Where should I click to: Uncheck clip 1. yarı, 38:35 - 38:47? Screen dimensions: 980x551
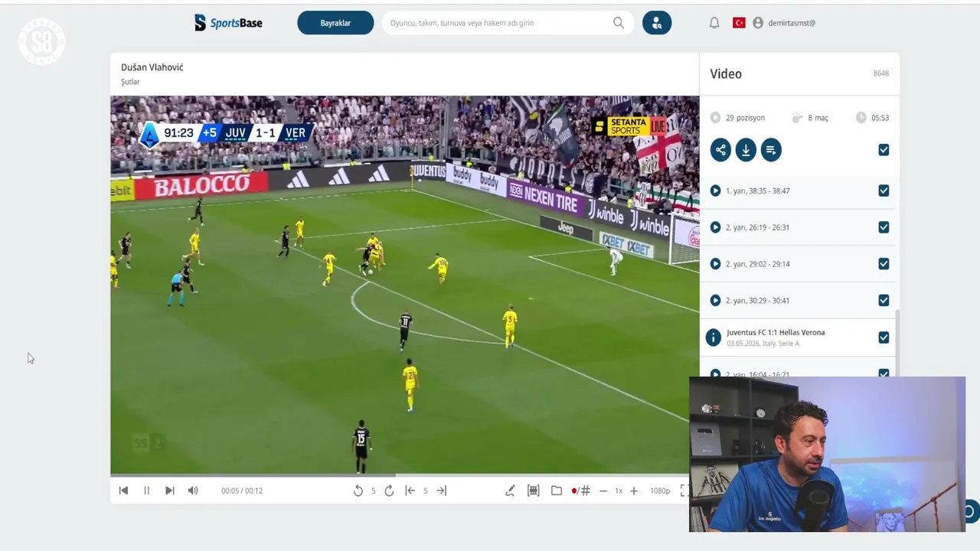pos(884,191)
